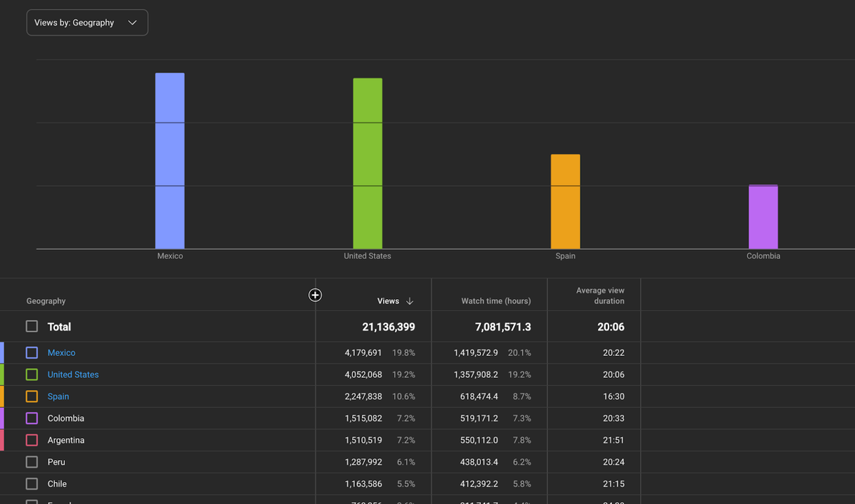Toggle the United States row checkbox
Viewport: 855px width, 504px height.
[31, 374]
